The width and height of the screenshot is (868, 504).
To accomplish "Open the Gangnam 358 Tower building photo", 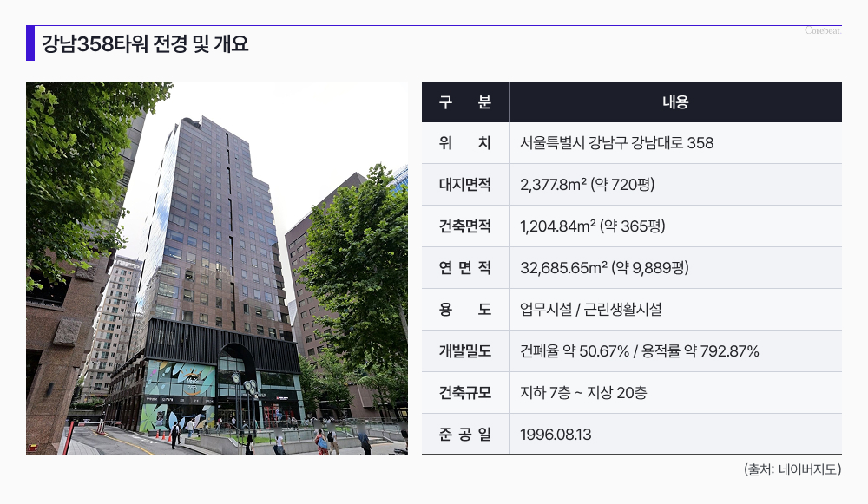I will (217, 268).
